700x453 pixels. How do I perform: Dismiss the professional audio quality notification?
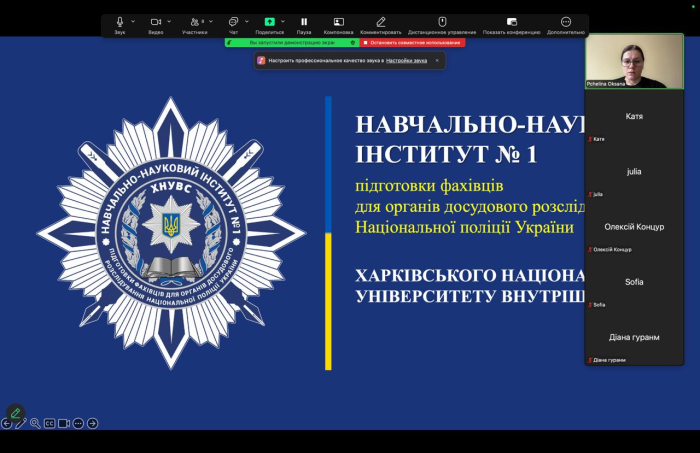[436, 60]
